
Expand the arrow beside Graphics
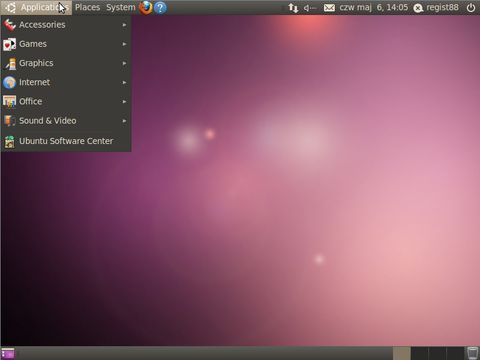(124, 63)
